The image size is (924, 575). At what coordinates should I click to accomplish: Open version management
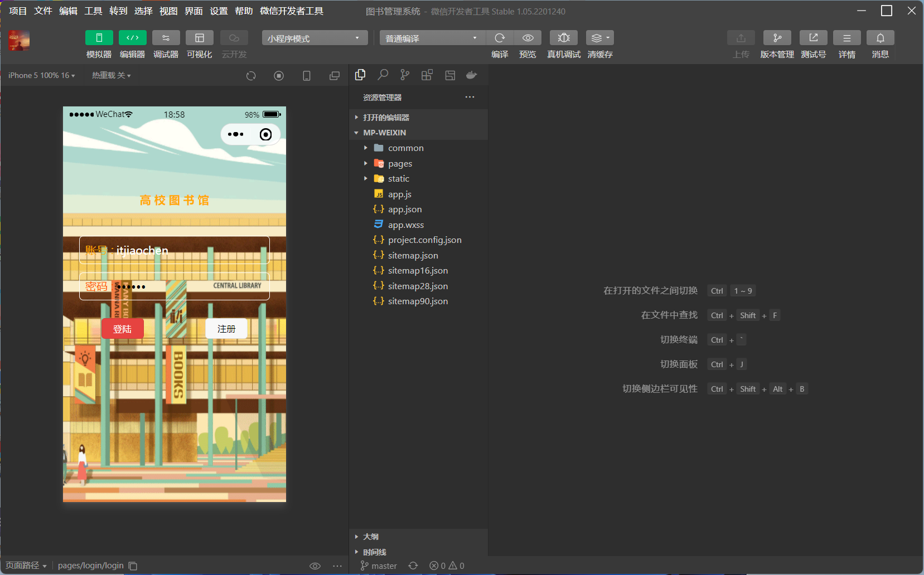click(x=777, y=38)
